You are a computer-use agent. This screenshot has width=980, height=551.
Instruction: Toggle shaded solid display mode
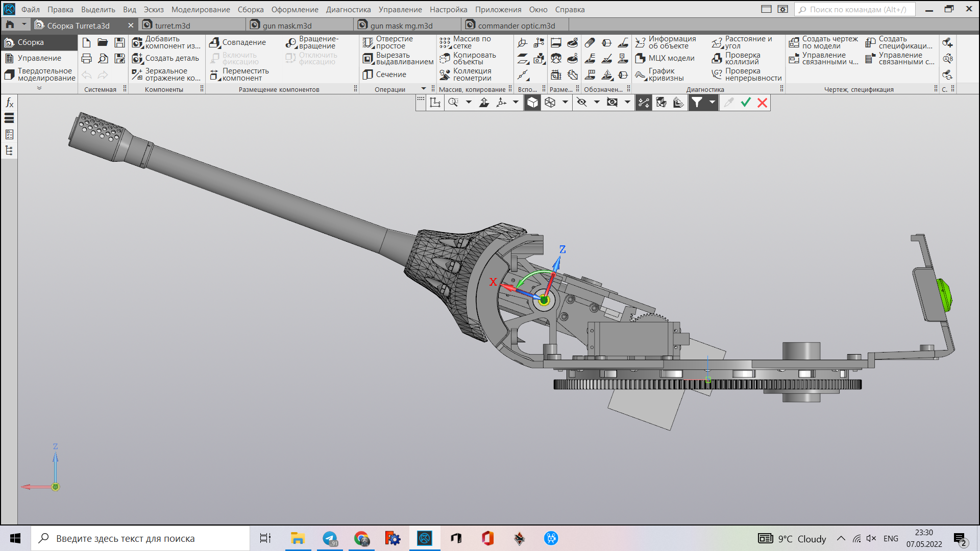532,103
